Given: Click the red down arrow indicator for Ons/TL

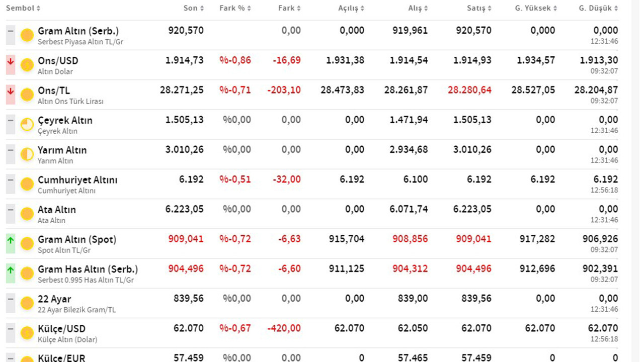Looking at the screenshot, I should coord(11,95).
